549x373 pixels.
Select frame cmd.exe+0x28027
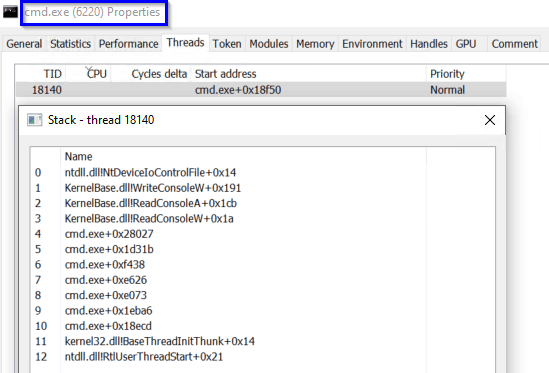[109, 234]
